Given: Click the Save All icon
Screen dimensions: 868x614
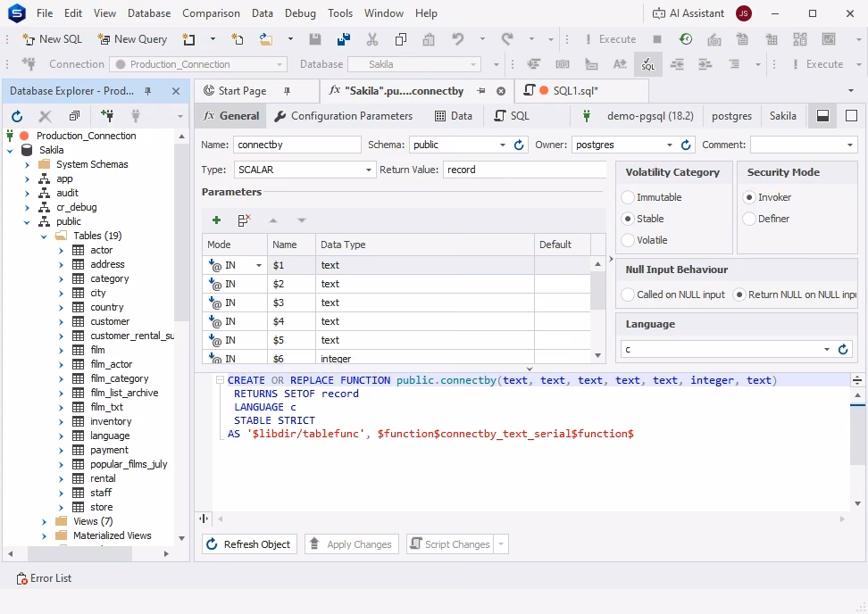Looking at the screenshot, I should (x=343, y=39).
